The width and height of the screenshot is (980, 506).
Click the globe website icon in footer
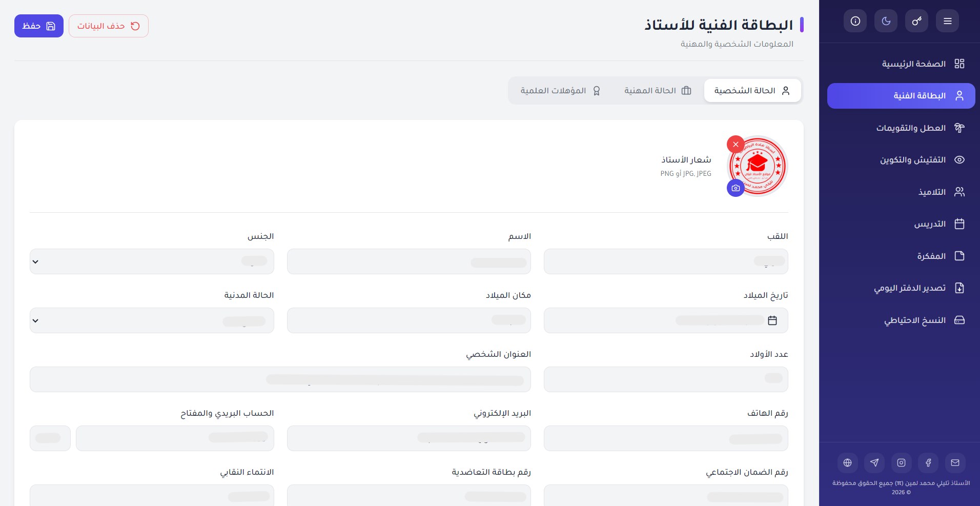847,463
